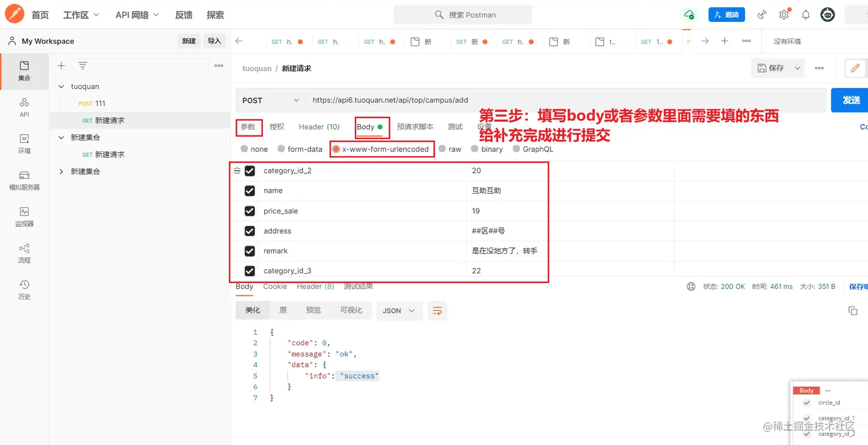Click the satellite capture requests icon
868x445 pixels.
[762, 15]
